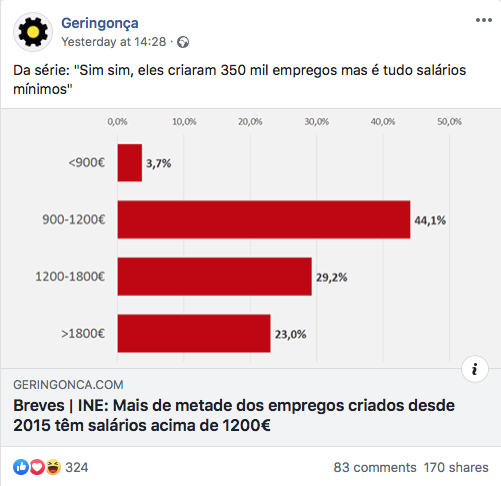Open the Geringonça gear profile picture
This screenshot has width=501, height=486.
tap(33, 32)
